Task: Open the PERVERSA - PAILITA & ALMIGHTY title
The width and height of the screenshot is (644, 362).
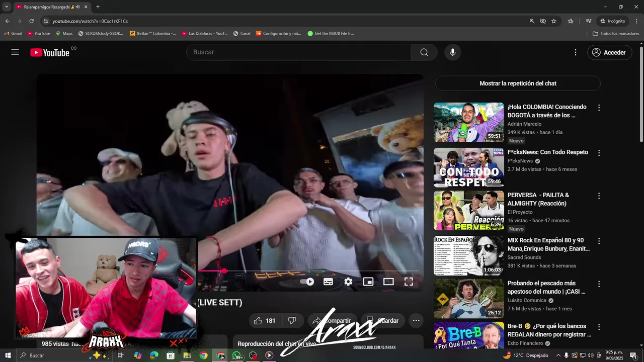Action: click(x=538, y=199)
